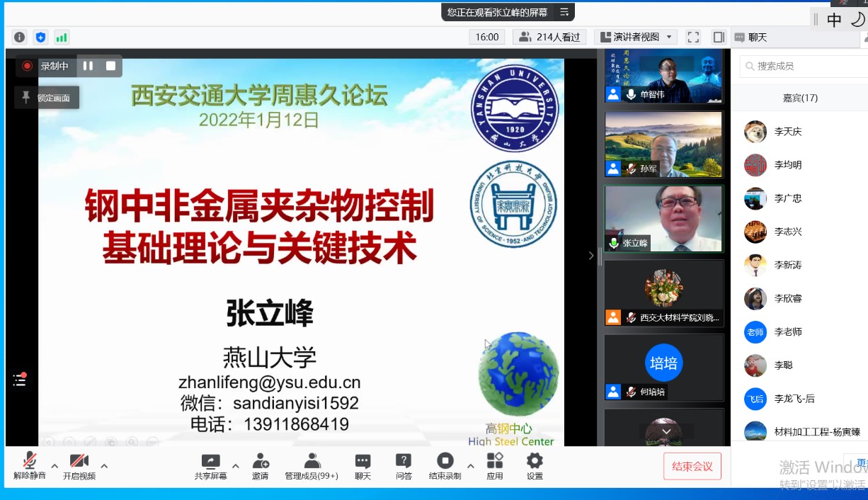Unmute microphone with 解除静音
The width and height of the screenshot is (868, 500).
point(30,466)
